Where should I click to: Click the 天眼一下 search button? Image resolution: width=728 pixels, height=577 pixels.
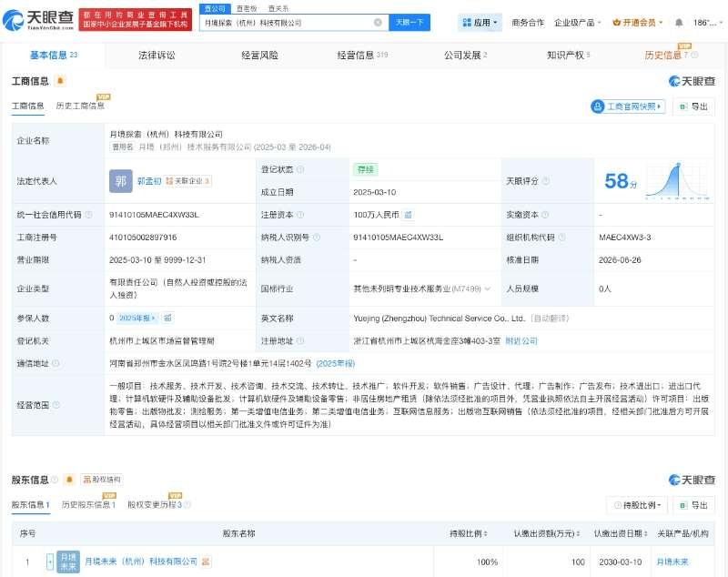409,22
